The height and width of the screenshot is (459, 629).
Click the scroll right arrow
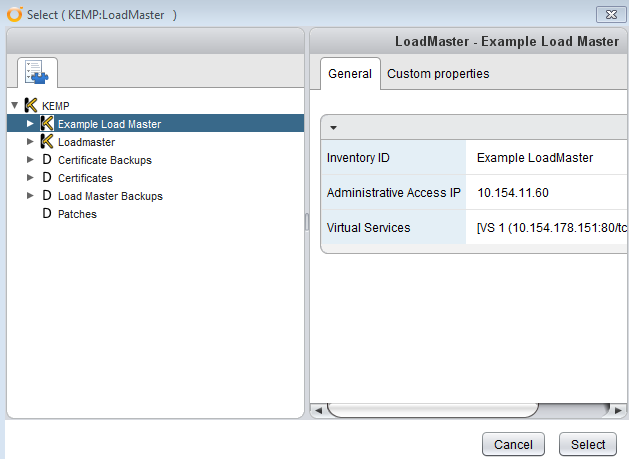[618, 410]
